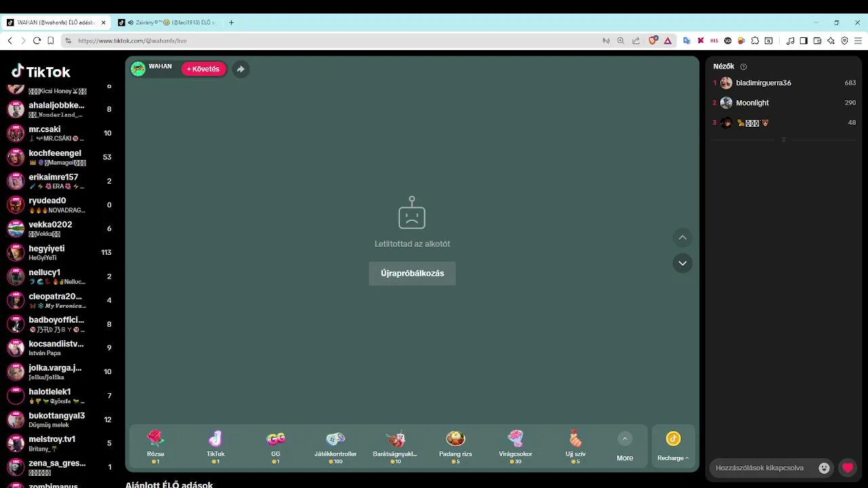This screenshot has height=488, width=868.
Task: Go back in browser history
Action: [x=9, y=41]
